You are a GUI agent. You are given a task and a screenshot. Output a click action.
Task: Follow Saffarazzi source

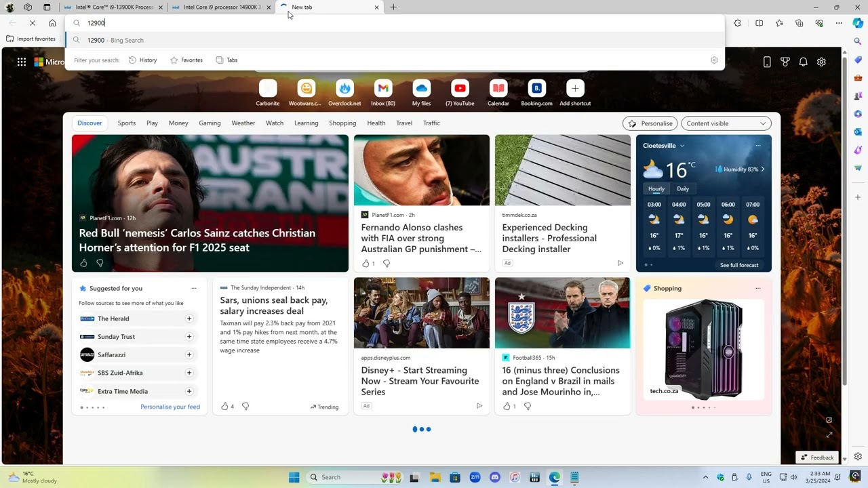(189, 354)
